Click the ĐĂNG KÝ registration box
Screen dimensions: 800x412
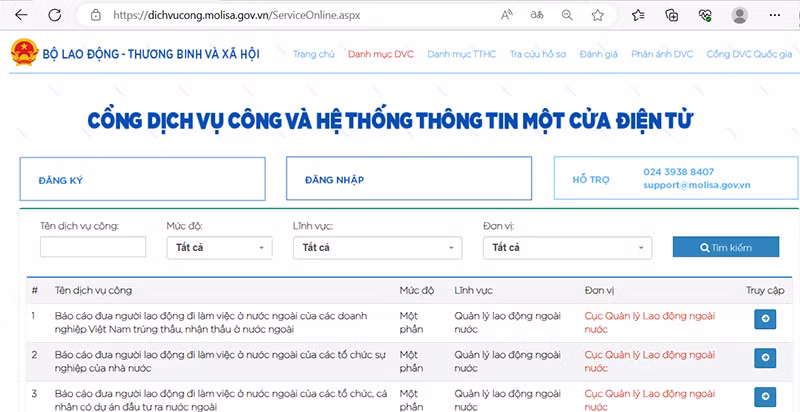[142, 179]
